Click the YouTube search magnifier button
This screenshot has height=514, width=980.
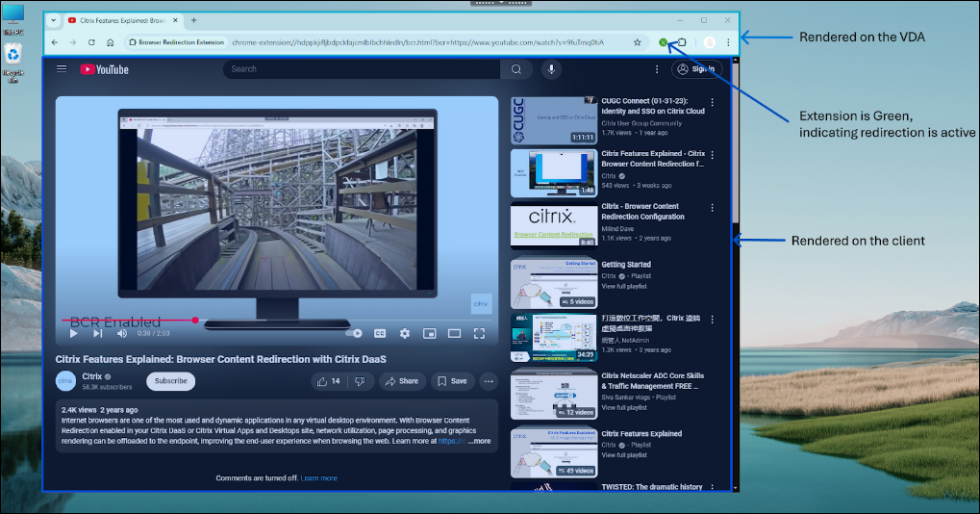[515, 69]
